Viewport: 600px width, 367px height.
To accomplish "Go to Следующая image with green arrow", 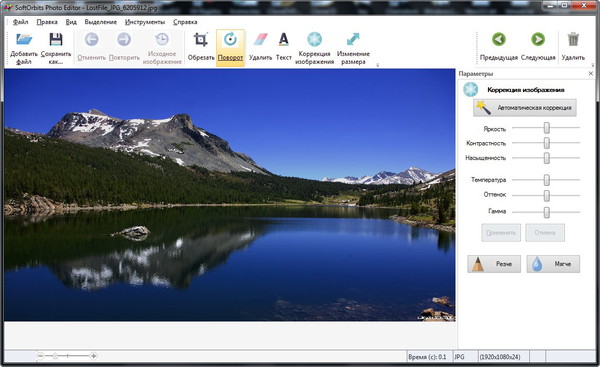I will [538, 39].
